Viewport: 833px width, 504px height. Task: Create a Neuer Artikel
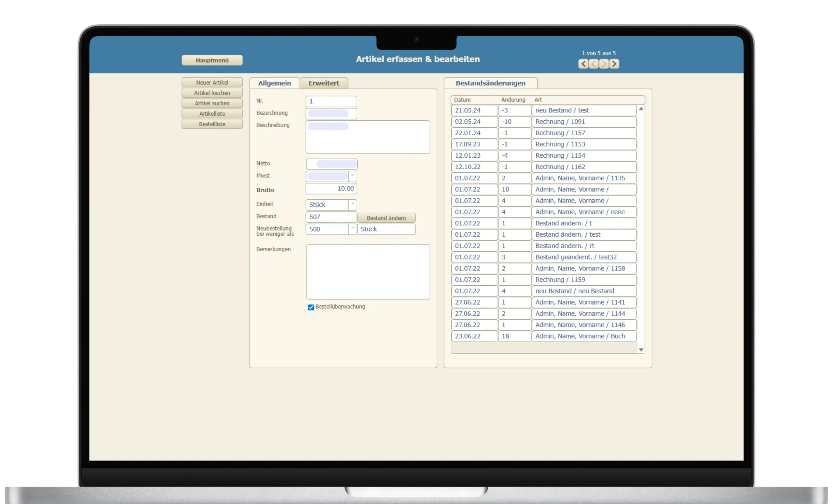point(212,82)
